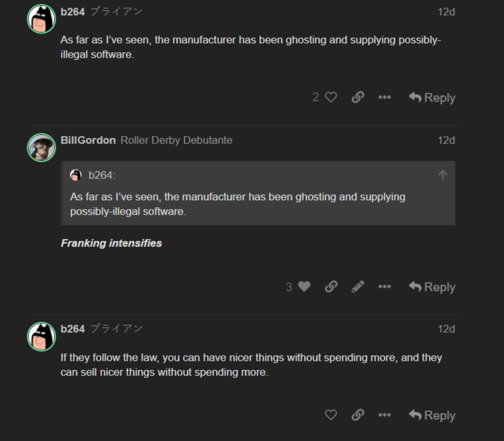Screen dimensions: 504x441
Task: Reply to b264's follow the law post
Action: click(x=432, y=415)
